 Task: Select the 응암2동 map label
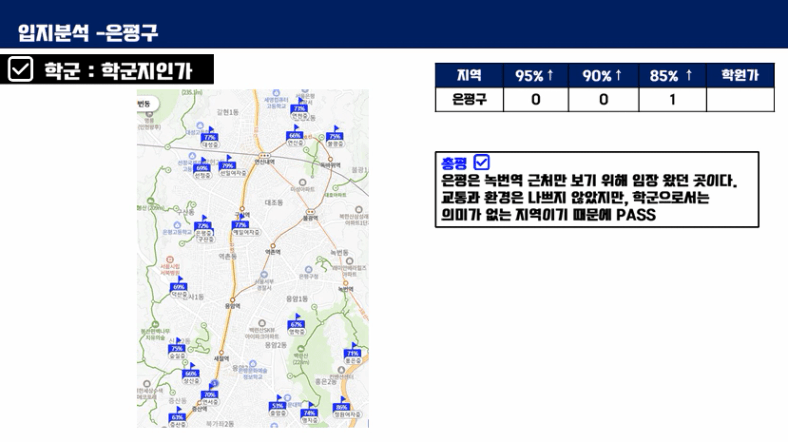click(275, 345)
